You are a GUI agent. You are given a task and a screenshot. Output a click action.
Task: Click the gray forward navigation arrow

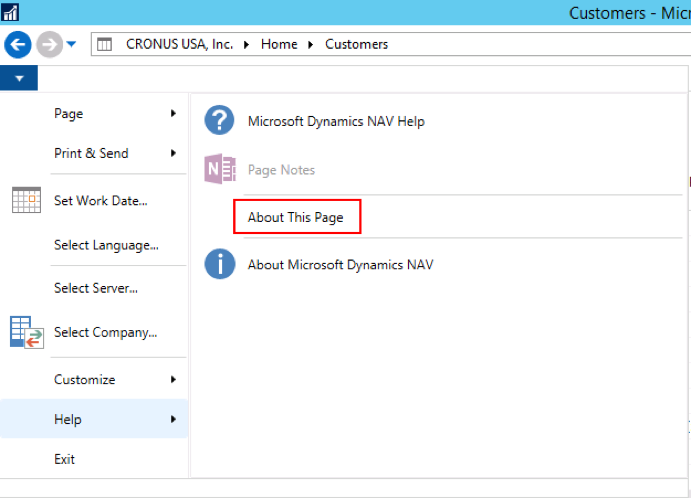tap(49, 44)
